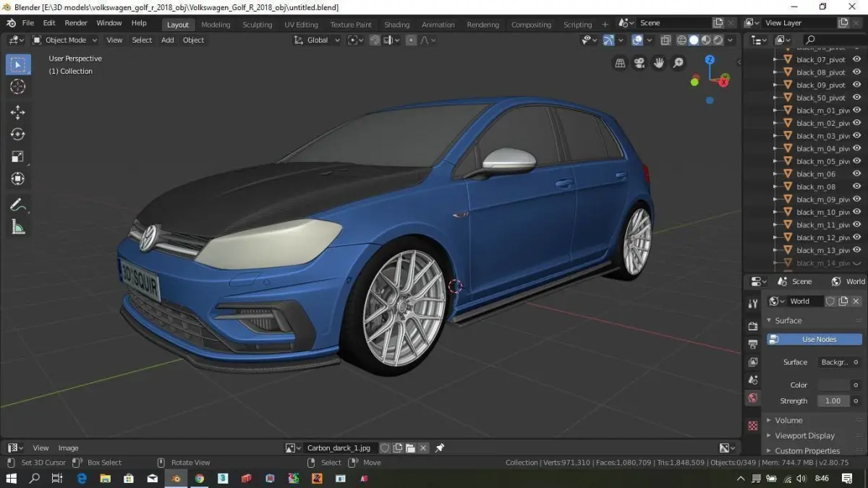Toggle camera view in viewport
This screenshot has width=868, height=488.
click(639, 63)
